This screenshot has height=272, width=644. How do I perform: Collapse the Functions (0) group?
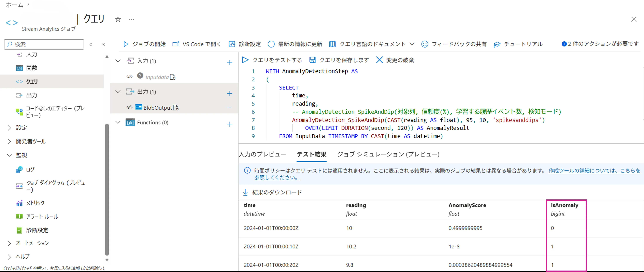point(118,122)
